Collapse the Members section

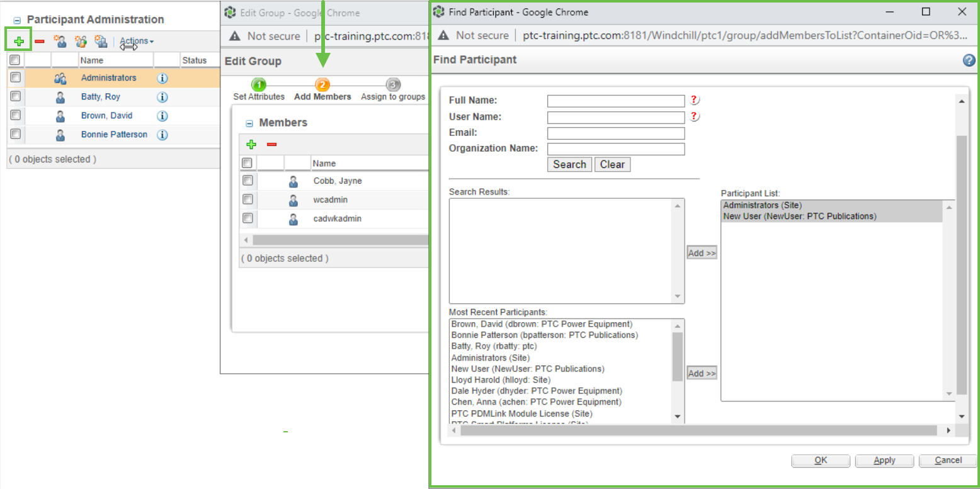(249, 124)
